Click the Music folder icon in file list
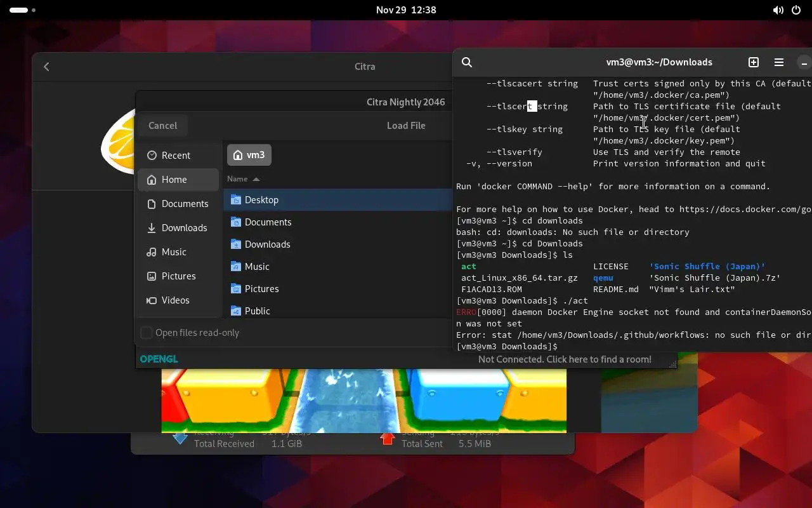The height and width of the screenshot is (508, 812). pyautogui.click(x=236, y=267)
